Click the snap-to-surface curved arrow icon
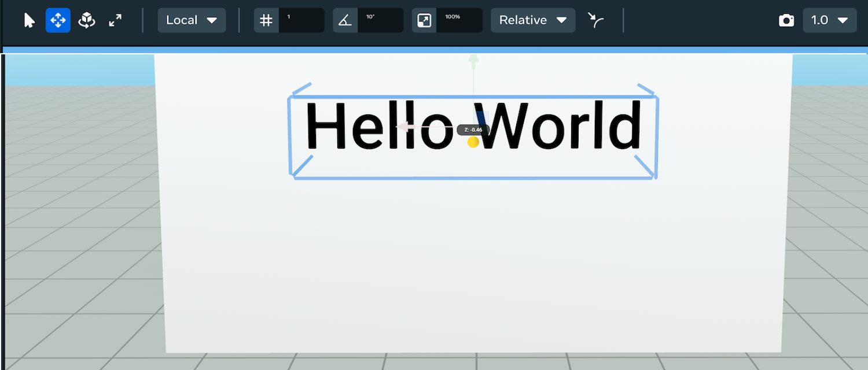Screen dimensions: 868x370 (596, 20)
